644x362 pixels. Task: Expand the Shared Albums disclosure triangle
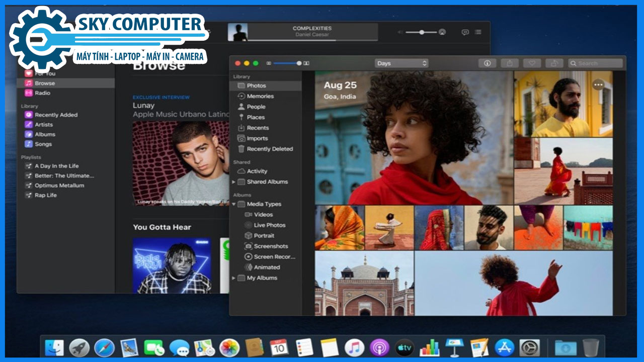pyautogui.click(x=233, y=182)
